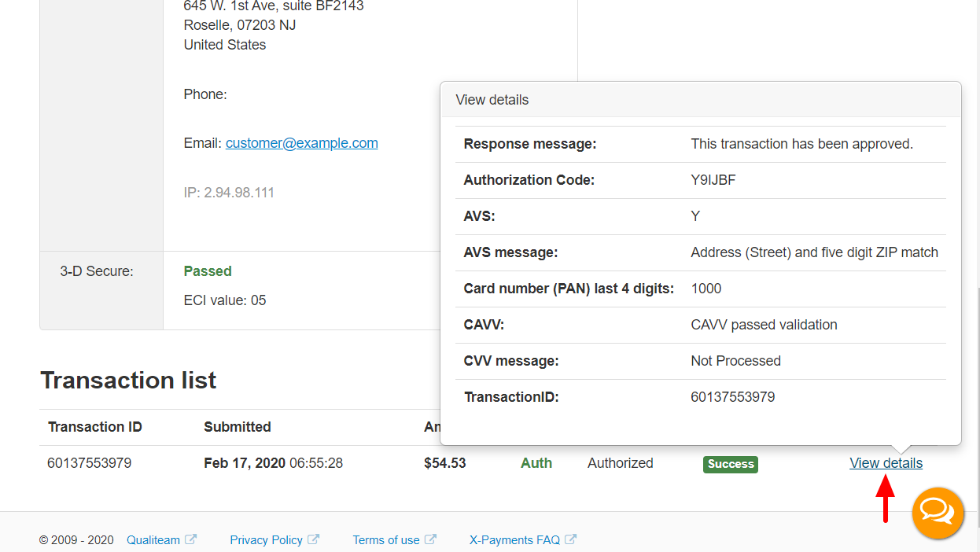Click the Submitted column header

click(x=238, y=427)
